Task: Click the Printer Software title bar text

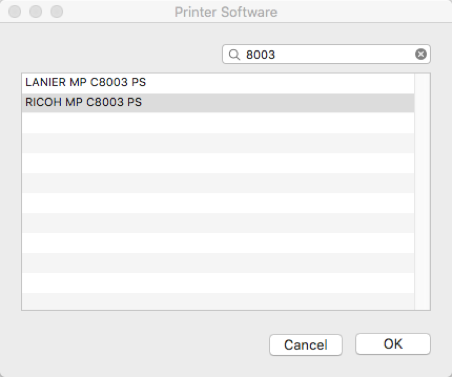Action: point(226,12)
